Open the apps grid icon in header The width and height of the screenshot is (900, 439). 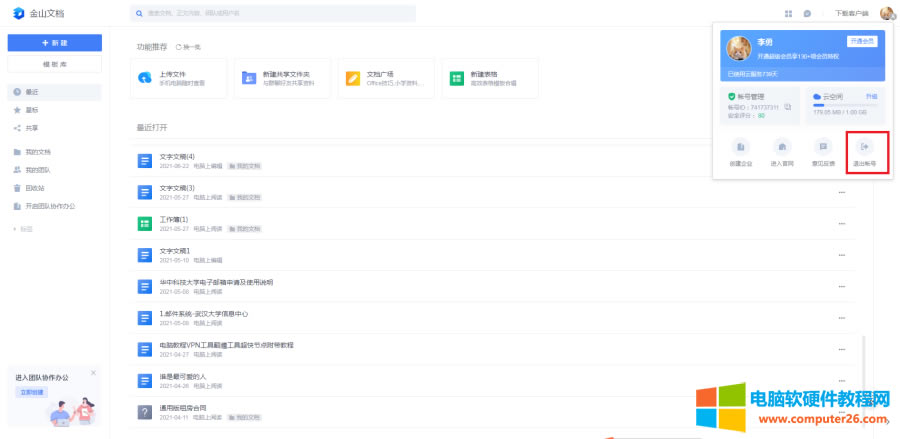point(789,13)
